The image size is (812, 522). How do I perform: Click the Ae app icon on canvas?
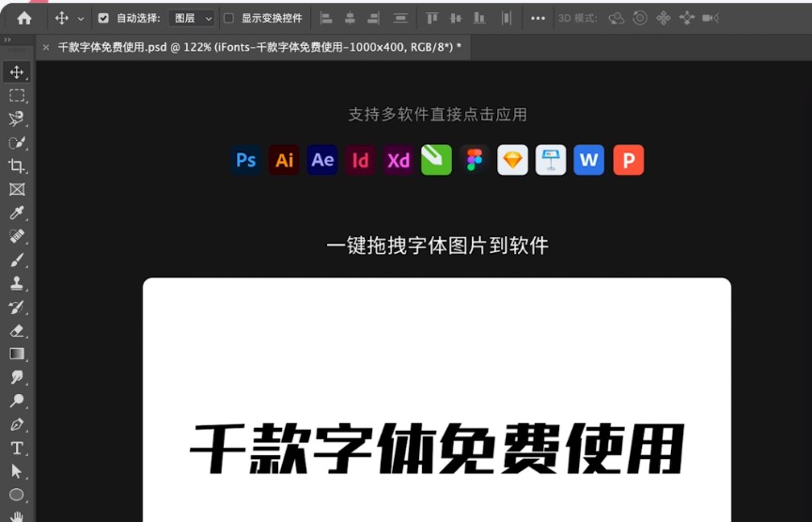(x=322, y=160)
